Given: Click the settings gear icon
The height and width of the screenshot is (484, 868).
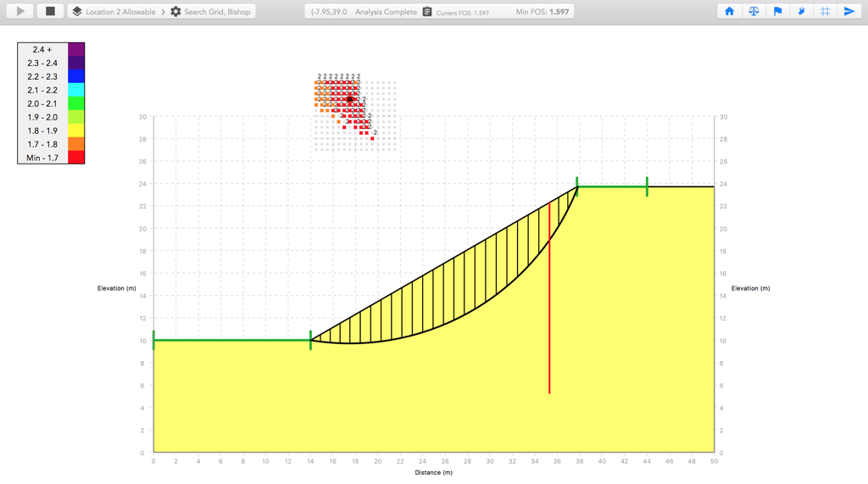Looking at the screenshot, I should point(175,12).
